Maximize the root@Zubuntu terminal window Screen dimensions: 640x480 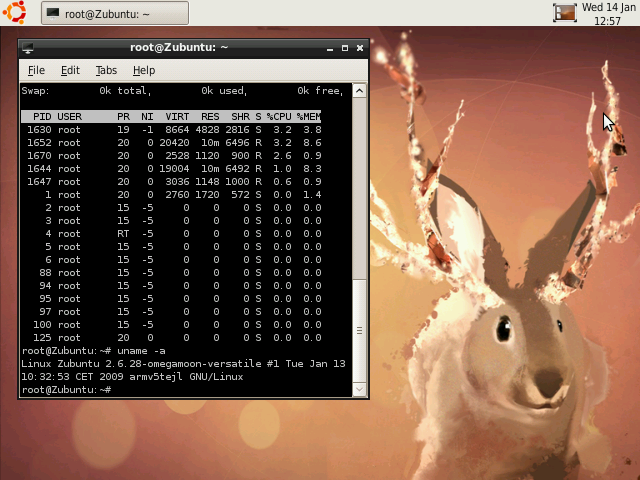point(345,48)
